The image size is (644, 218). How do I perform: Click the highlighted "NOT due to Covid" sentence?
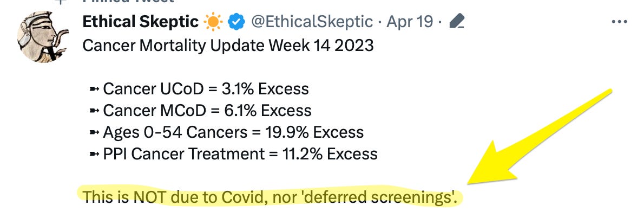pyautogui.click(x=271, y=198)
